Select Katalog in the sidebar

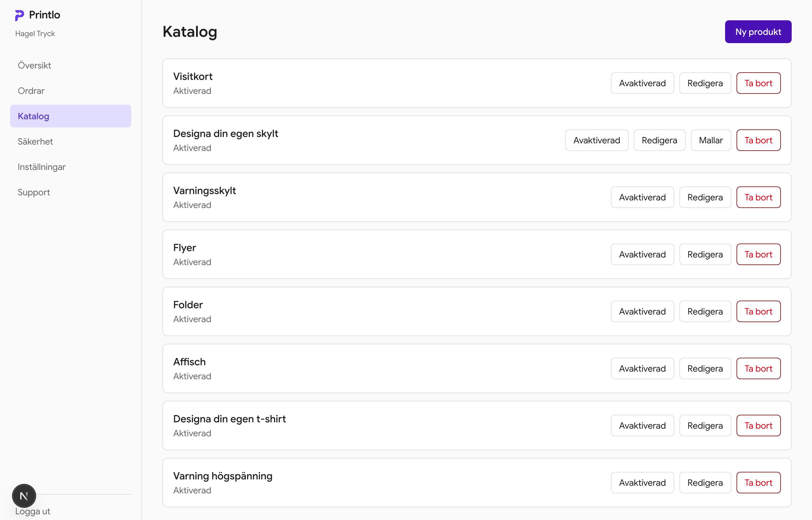[x=71, y=116]
